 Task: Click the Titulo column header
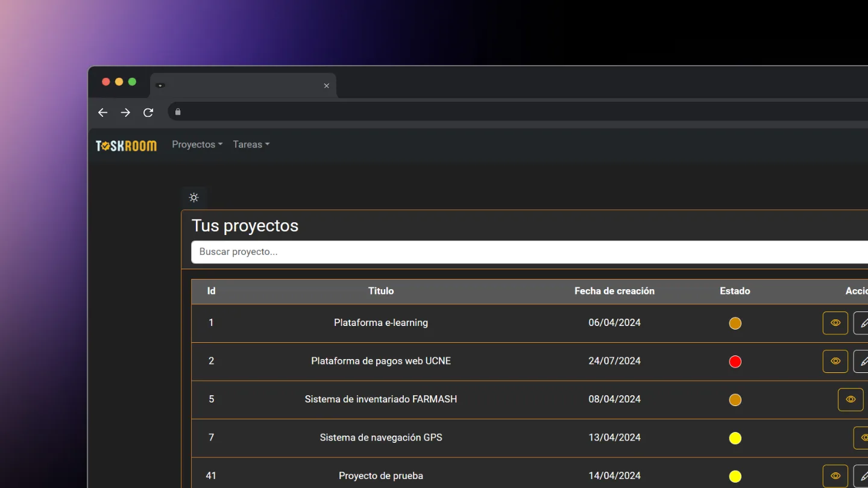point(381,291)
